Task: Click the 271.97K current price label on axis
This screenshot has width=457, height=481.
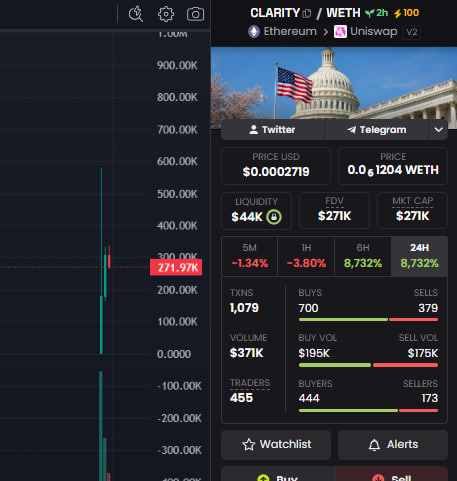Action: coord(176,267)
